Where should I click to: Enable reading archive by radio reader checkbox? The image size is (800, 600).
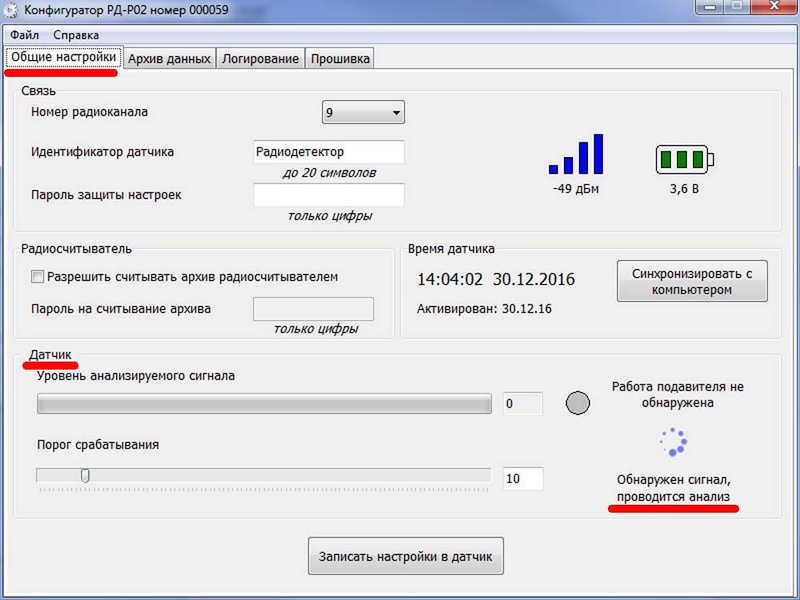click(37, 277)
